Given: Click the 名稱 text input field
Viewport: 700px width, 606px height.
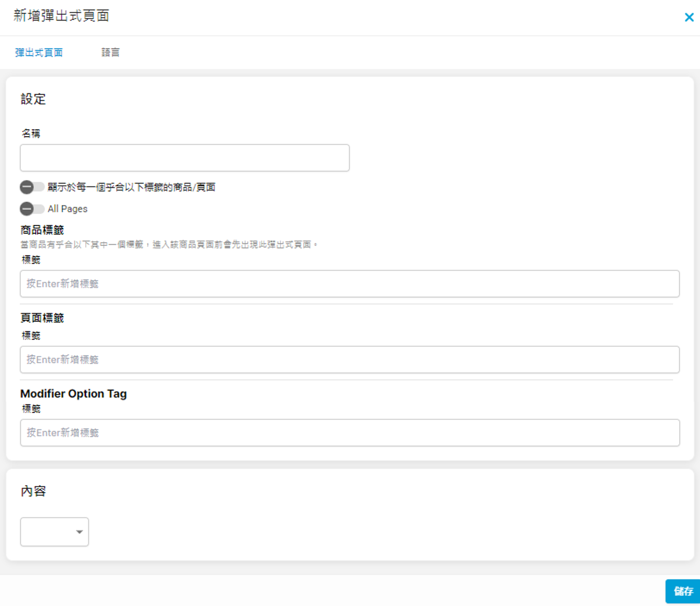Looking at the screenshot, I should pos(185,158).
